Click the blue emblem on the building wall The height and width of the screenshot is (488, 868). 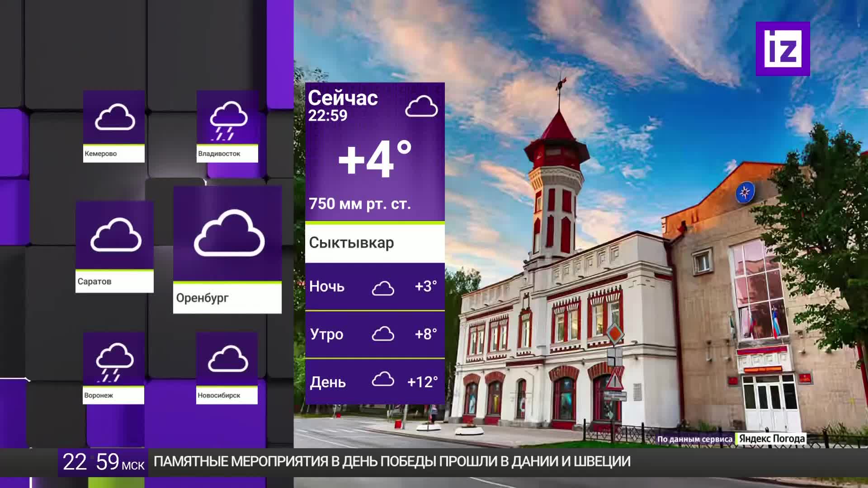(x=745, y=192)
